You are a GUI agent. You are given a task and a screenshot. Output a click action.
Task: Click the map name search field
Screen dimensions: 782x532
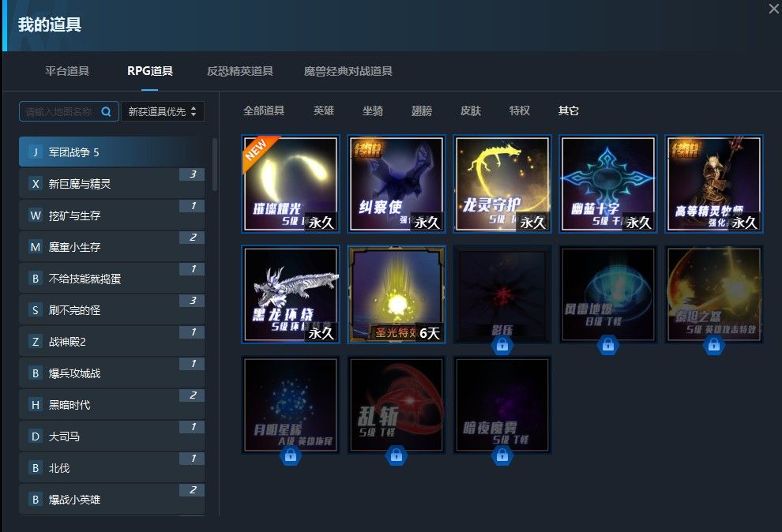pos(60,112)
